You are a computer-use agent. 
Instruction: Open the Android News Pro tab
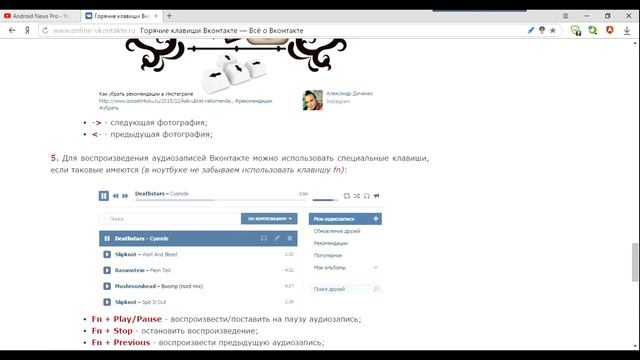click(x=40, y=16)
